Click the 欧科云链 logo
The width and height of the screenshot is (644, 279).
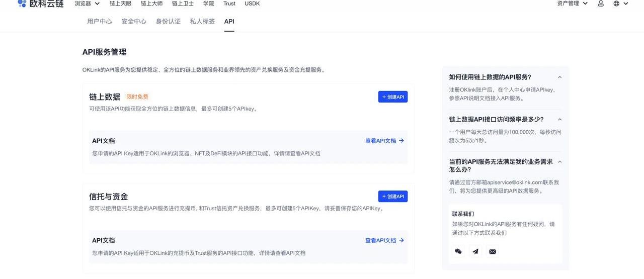41,4
